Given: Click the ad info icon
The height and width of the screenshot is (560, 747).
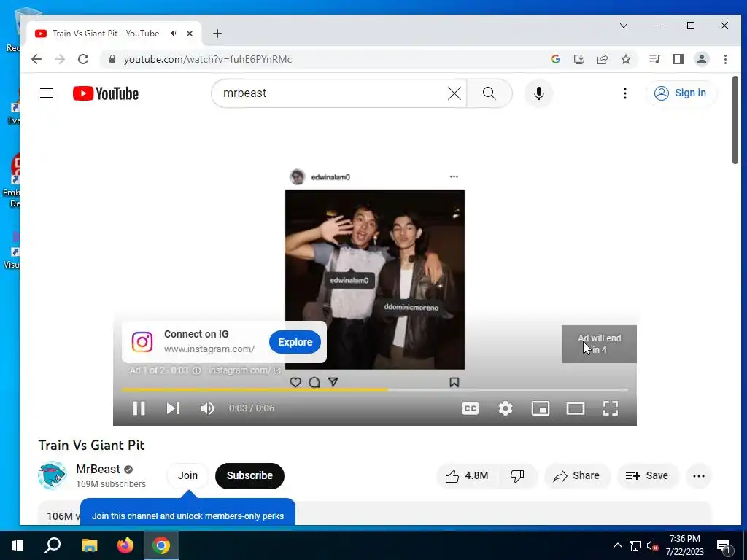Looking at the screenshot, I should pos(196,370).
